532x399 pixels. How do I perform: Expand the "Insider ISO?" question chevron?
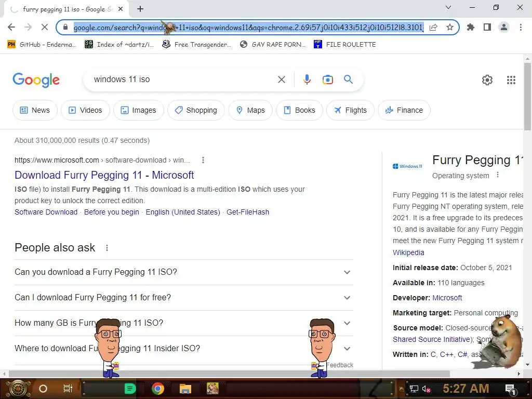click(347, 349)
